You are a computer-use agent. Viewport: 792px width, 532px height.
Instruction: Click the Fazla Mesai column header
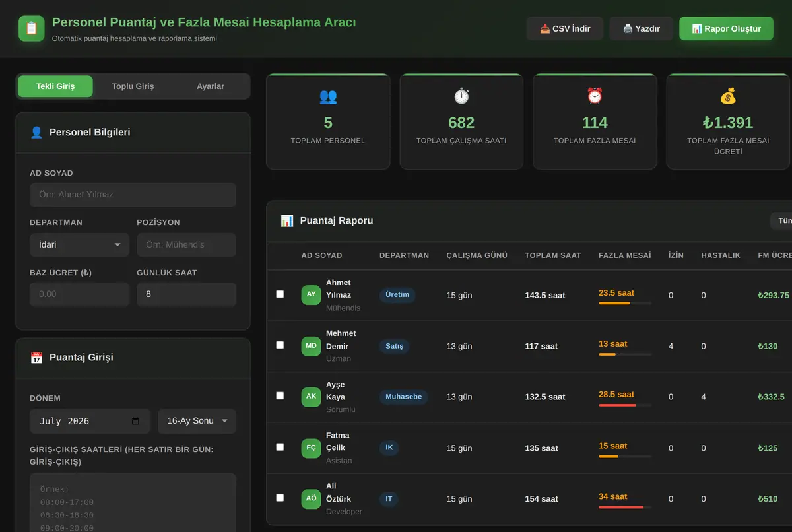coord(624,255)
